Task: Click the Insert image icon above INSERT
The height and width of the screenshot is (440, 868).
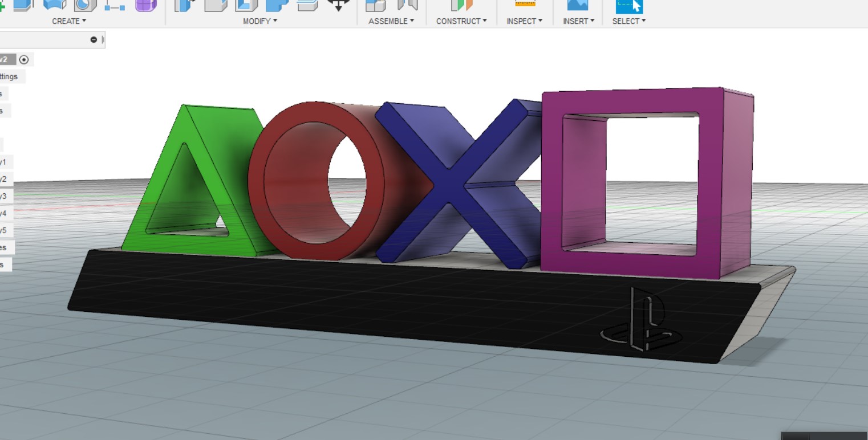Action: tap(577, 5)
